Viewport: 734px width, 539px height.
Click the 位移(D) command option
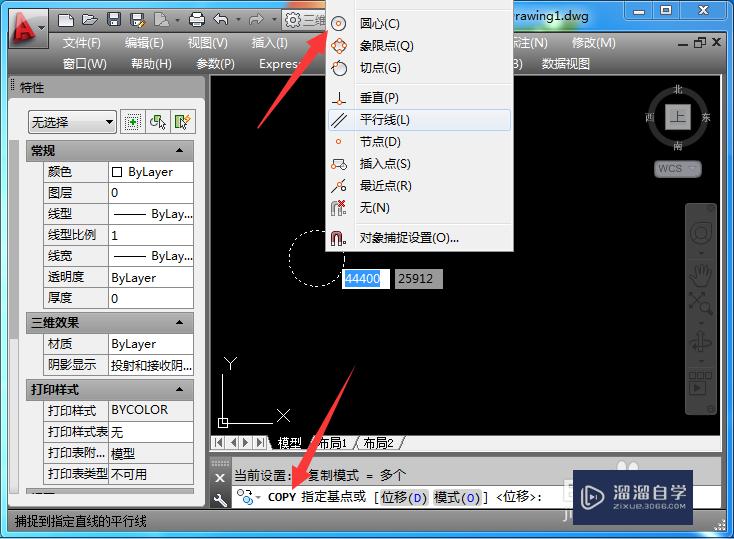point(404,497)
